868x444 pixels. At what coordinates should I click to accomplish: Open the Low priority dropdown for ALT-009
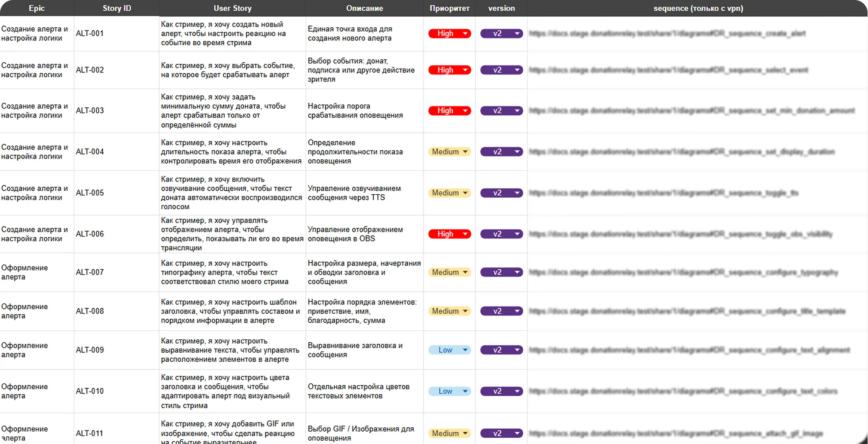pyautogui.click(x=450, y=350)
